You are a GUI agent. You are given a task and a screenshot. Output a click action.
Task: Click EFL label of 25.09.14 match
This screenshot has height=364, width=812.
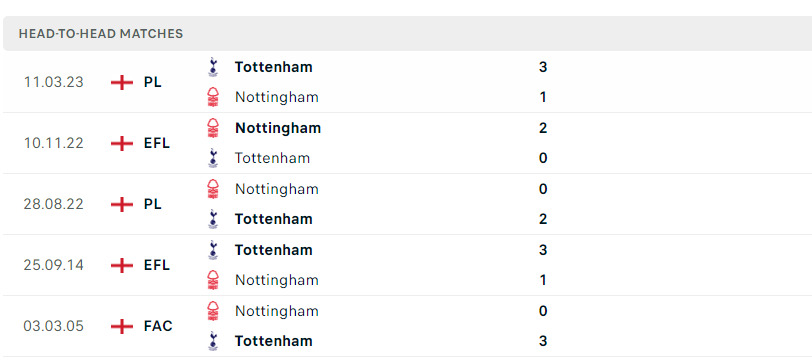(x=156, y=265)
